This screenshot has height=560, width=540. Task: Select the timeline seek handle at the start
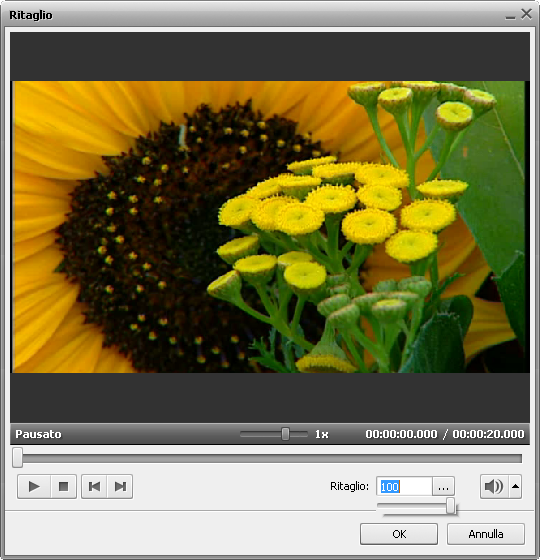pos(18,458)
